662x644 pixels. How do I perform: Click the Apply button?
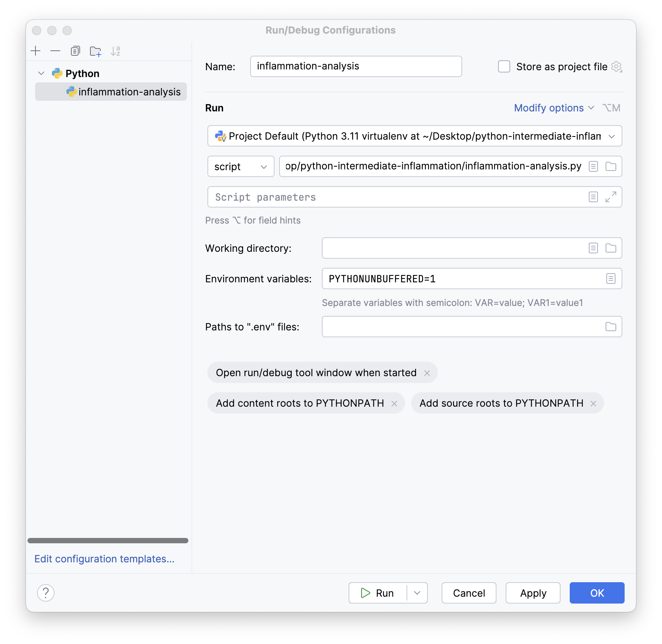pyautogui.click(x=533, y=593)
